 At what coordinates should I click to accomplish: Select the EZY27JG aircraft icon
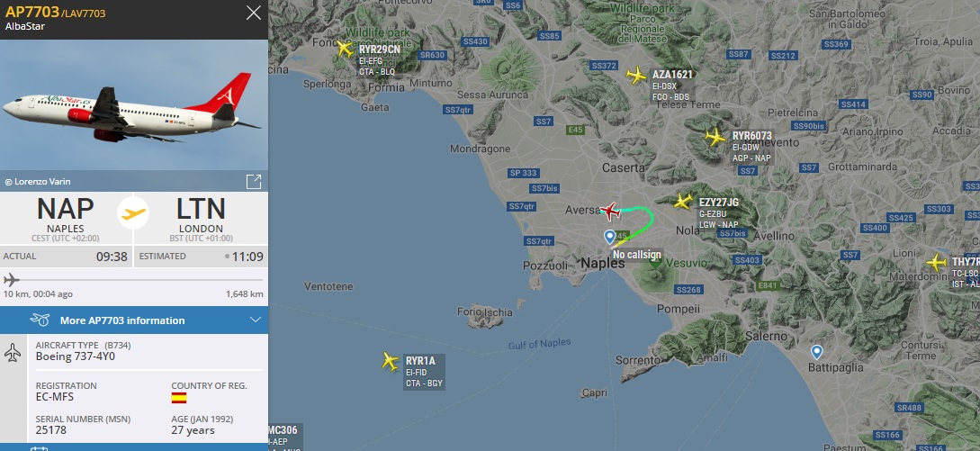683,202
